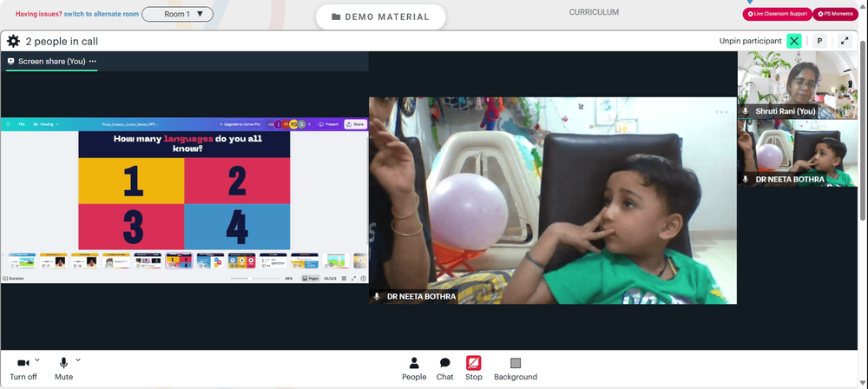Open the Chat panel

[444, 369]
